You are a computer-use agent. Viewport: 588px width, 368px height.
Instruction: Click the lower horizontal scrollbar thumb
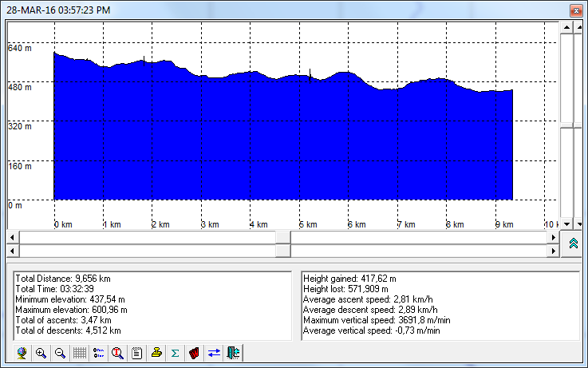[x=282, y=251]
